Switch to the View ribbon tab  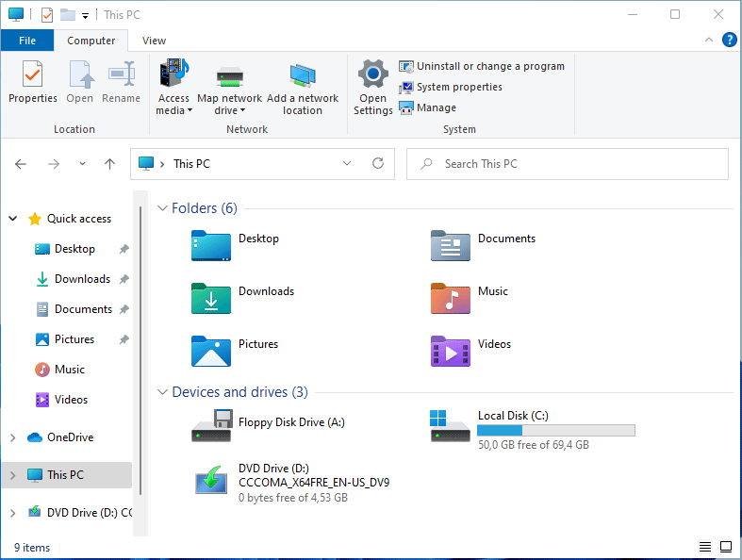154,41
